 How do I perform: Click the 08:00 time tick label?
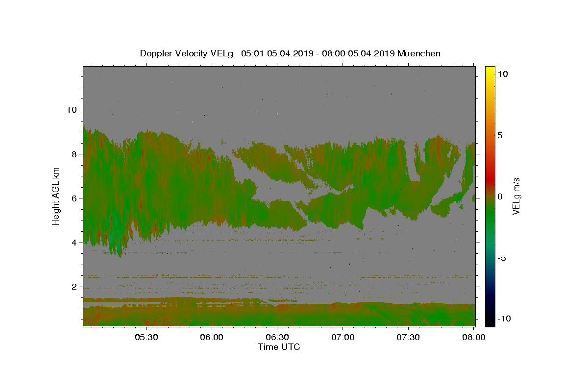474,337
